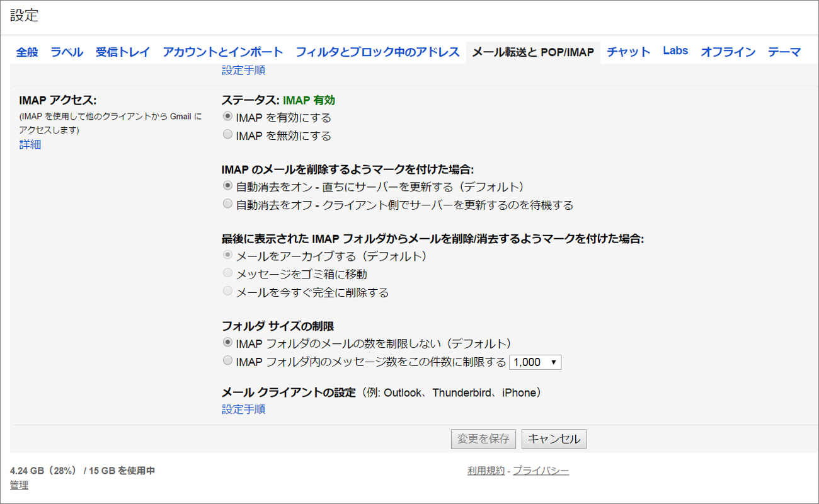
Task: Click the '4.24 GB（28%）/ 15 GB を使用中' text
Action: 83,471
